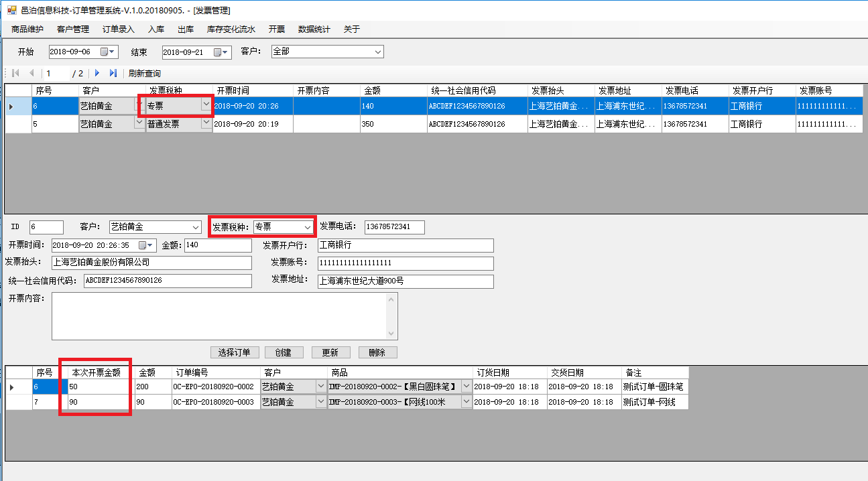This screenshot has width=868, height=481.
Task: Click 开票内容 scrollbar up arrow
Action: coord(392,299)
